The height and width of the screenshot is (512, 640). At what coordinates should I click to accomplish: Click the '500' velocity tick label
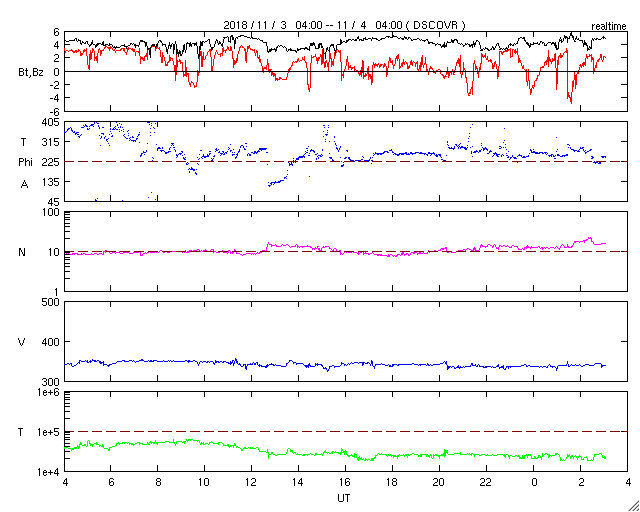click(x=51, y=302)
